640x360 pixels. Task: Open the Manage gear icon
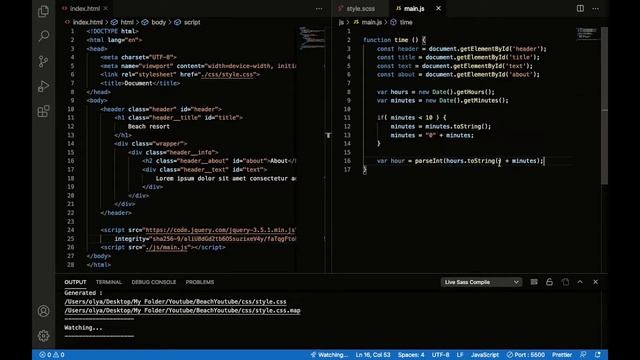coord(43,336)
